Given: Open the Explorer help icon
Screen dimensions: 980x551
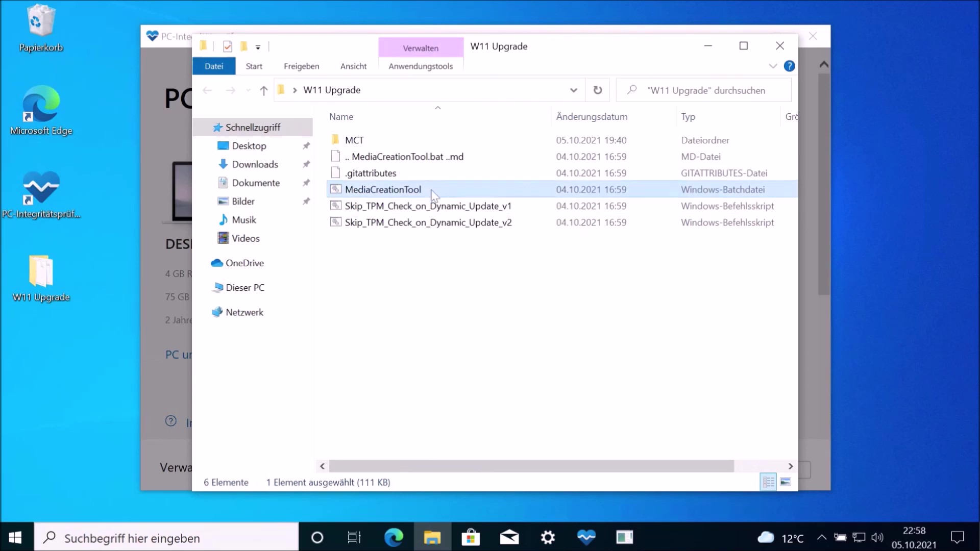Looking at the screenshot, I should (x=789, y=66).
